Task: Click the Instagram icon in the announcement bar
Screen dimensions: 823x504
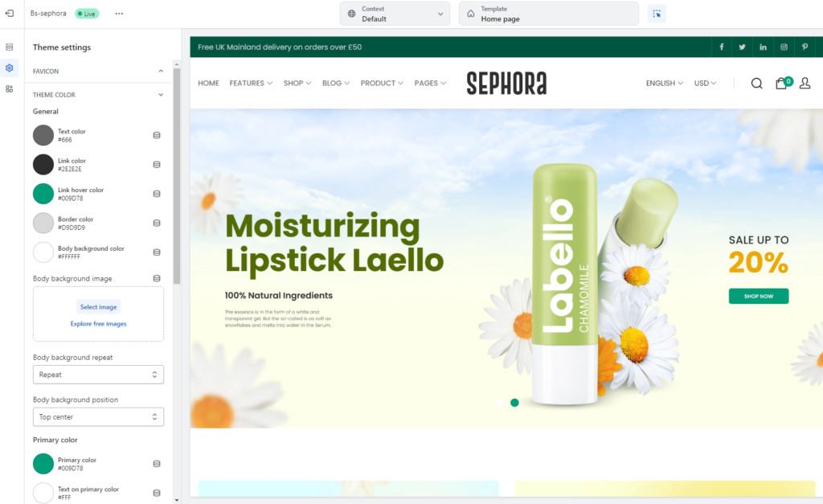Action: pyautogui.click(x=784, y=47)
